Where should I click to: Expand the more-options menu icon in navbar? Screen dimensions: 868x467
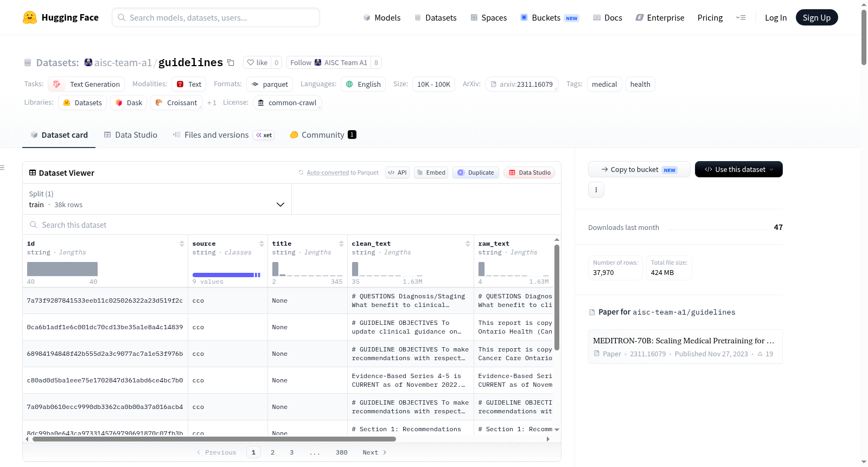pos(741,17)
